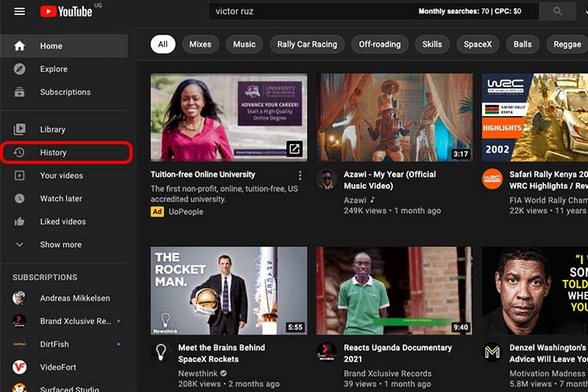
Task: Select the Off-roading filter chip
Action: (379, 44)
